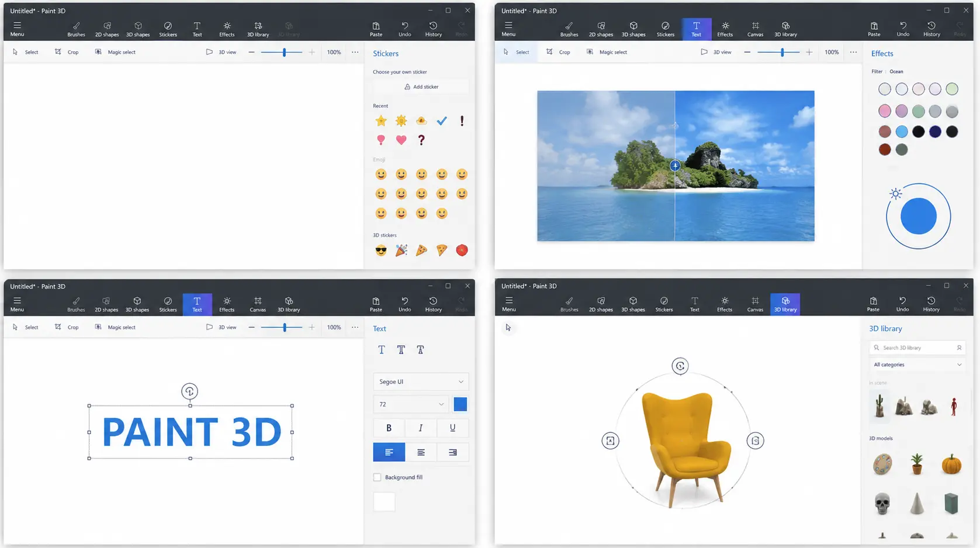
Task: Click Paste in Text window
Action: point(376,304)
